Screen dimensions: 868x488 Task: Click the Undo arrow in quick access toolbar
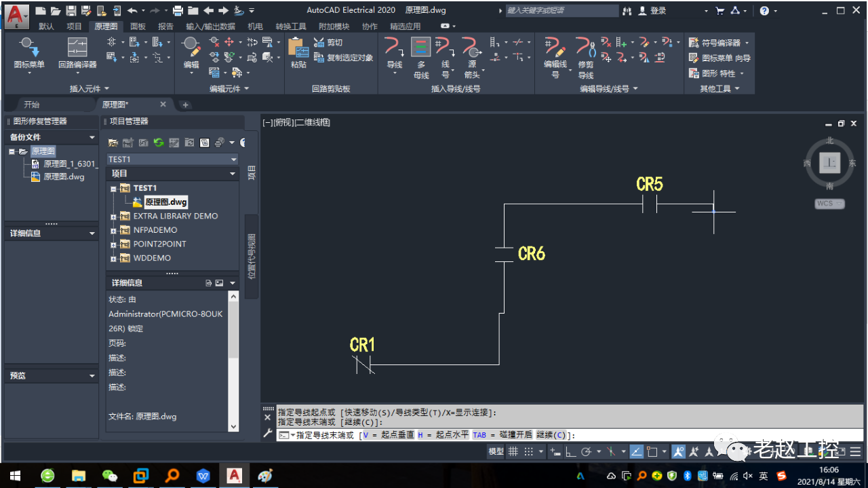(132, 11)
